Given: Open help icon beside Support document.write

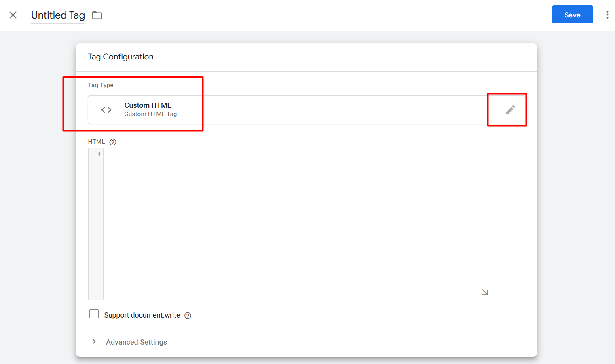Looking at the screenshot, I should 188,316.
